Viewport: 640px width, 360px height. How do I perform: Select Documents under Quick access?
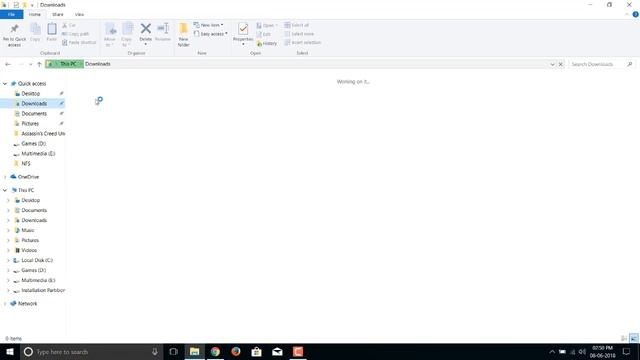pos(33,113)
